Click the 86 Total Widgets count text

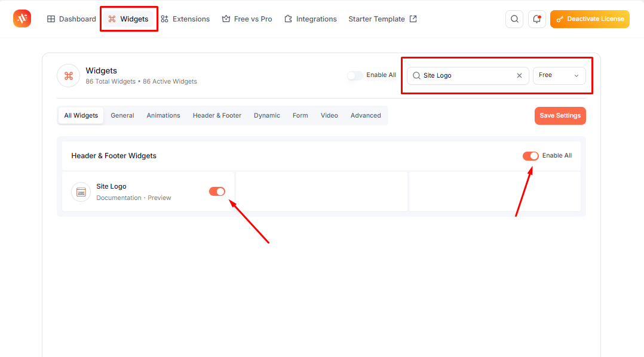111,82
